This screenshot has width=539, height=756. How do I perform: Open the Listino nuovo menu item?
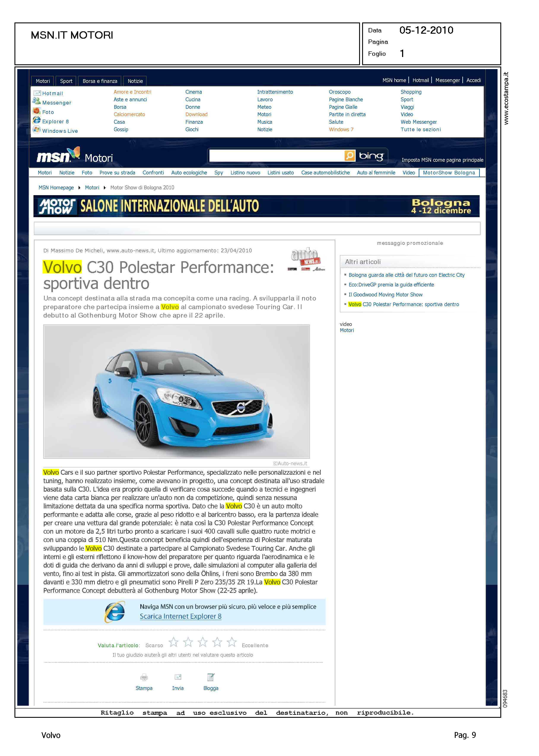tap(245, 173)
